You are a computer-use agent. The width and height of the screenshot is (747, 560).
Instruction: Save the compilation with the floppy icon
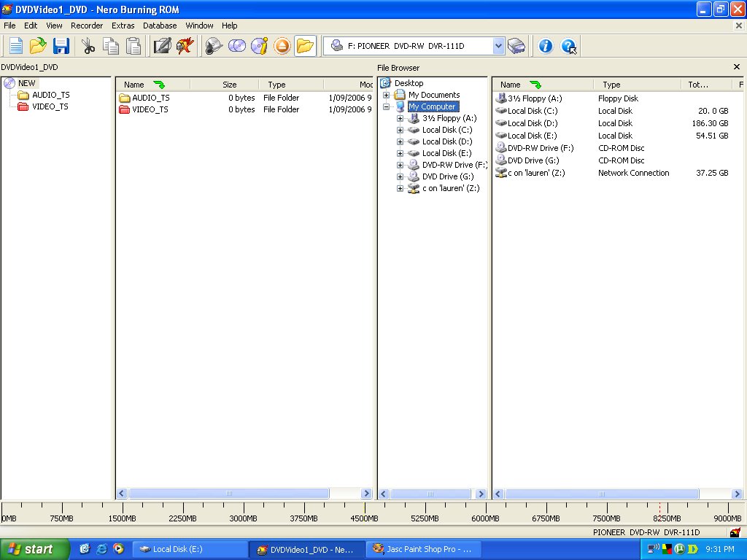tap(61, 46)
